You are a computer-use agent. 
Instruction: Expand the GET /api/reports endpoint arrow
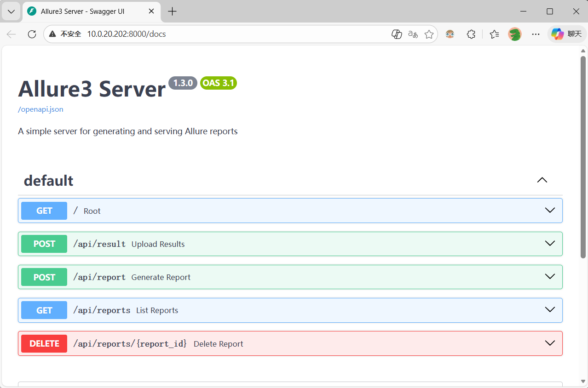[550, 310]
